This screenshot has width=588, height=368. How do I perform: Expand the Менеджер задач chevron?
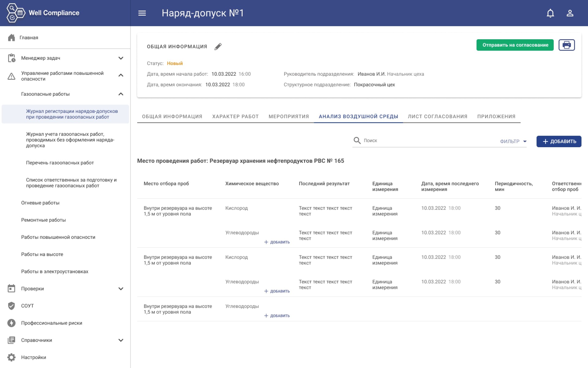click(121, 58)
